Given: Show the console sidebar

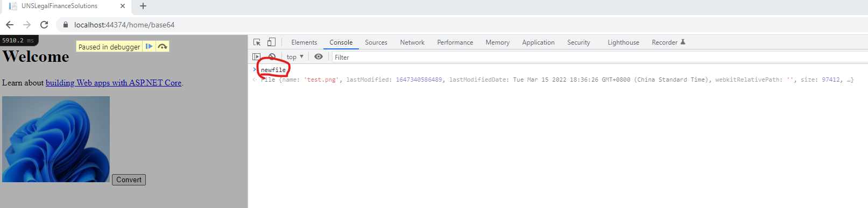Looking at the screenshot, I should 256,56.
